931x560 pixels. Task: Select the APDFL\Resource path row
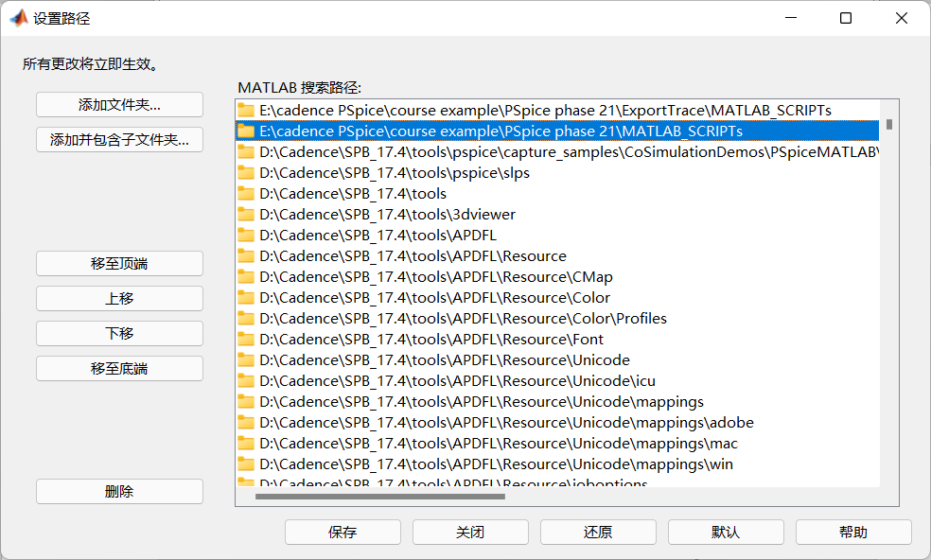(x=557, y=256)
